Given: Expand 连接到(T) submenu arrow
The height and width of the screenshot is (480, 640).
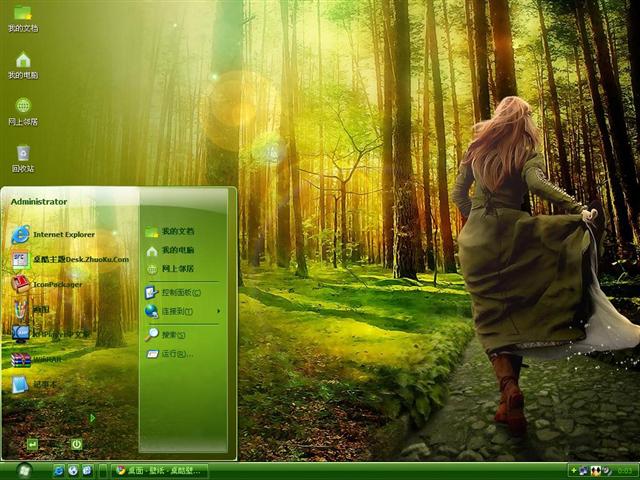Looking at the screenshot, I should tap(219, 311).
